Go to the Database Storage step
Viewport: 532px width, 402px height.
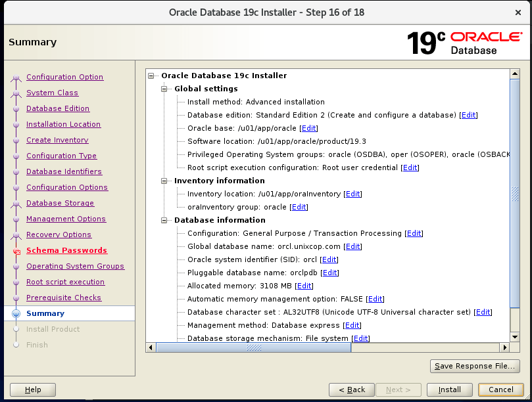[x=60, y=203]
